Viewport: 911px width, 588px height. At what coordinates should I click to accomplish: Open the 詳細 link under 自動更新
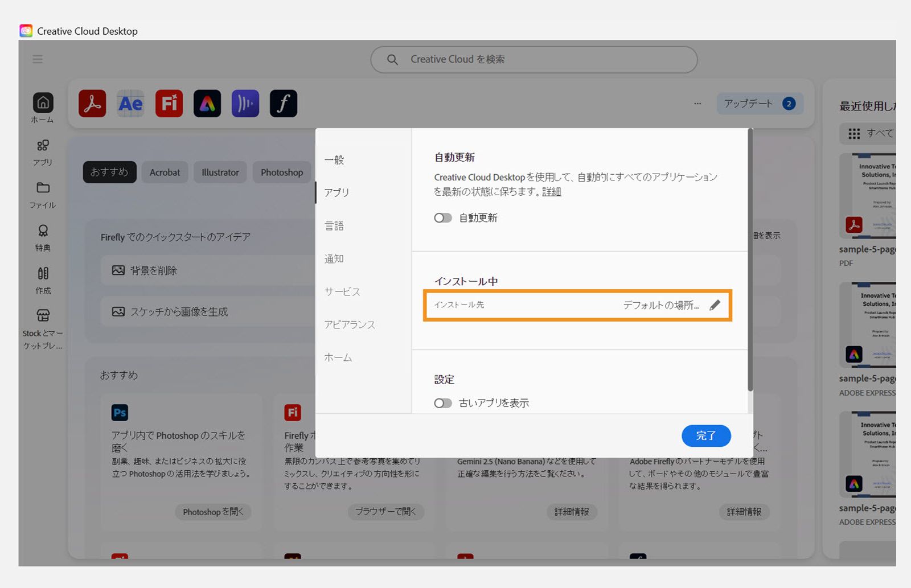coord(551,192)
